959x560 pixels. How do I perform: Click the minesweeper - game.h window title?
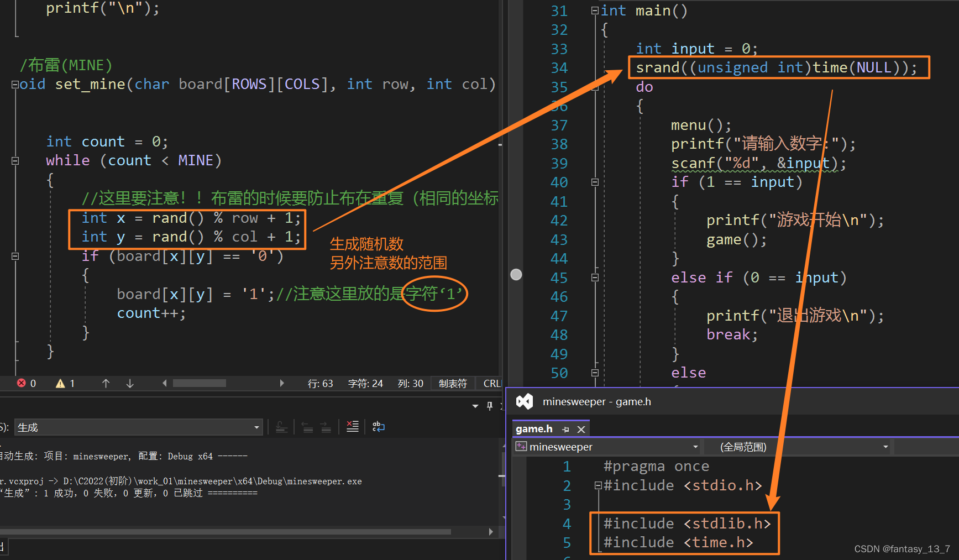597,401
